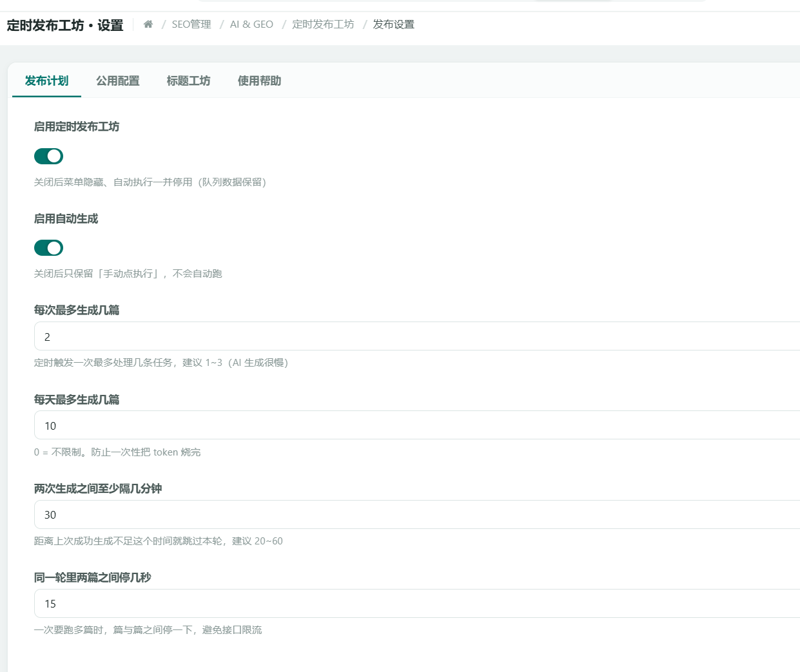
Task: Edit the 两次生成之间至少隔几分钟 field
Action: pyautogui.click(x=417, y=514)
